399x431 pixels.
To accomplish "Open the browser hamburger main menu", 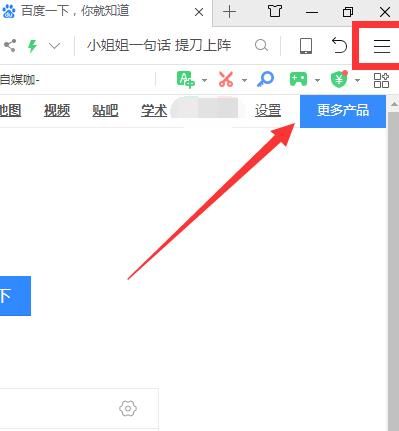I will tap(382, 46).
